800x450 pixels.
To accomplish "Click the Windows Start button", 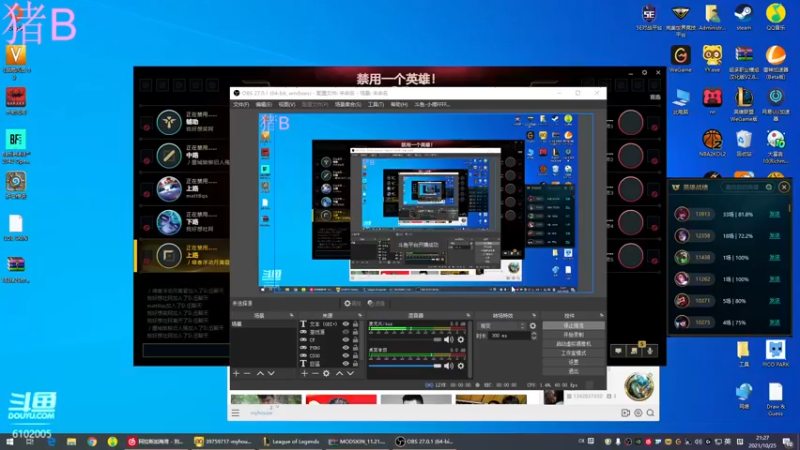I will coord(9,441).
